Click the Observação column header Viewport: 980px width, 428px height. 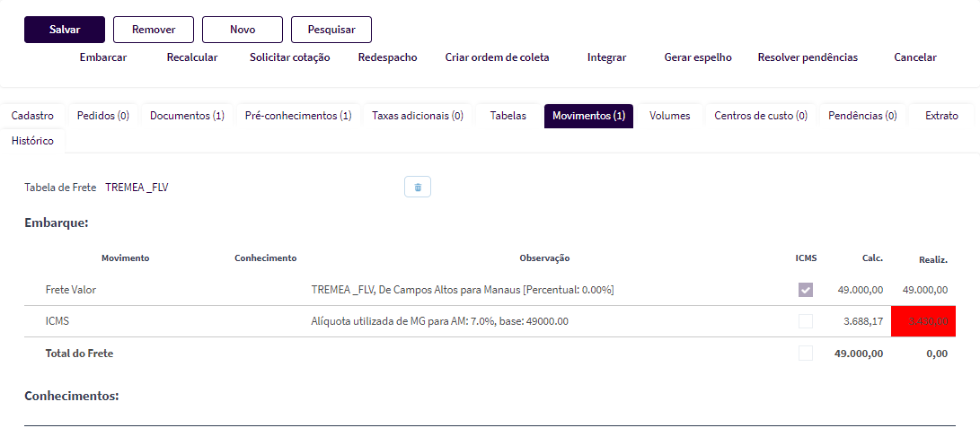tap(544, 258)
